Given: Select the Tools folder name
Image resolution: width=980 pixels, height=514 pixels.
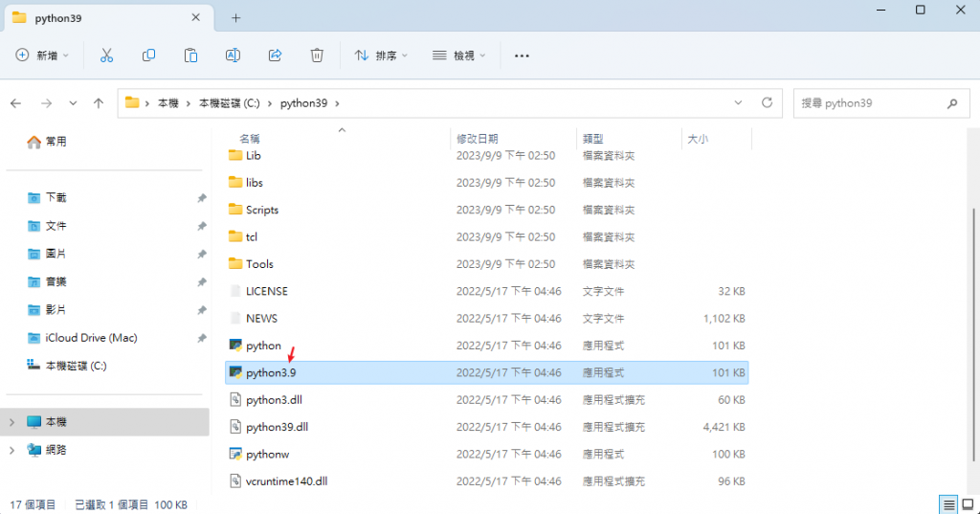Looking at the screenshot, I should [259, 264].
